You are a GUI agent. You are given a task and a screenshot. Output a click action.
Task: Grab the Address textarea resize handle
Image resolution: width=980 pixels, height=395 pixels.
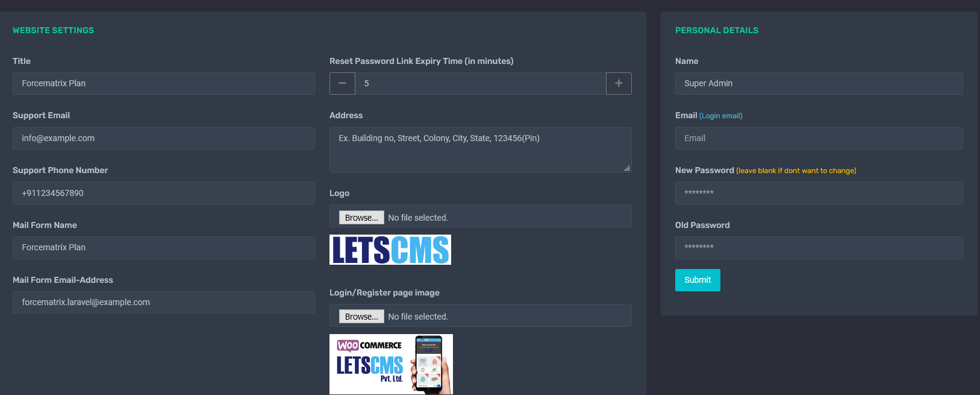coord(627,168)
